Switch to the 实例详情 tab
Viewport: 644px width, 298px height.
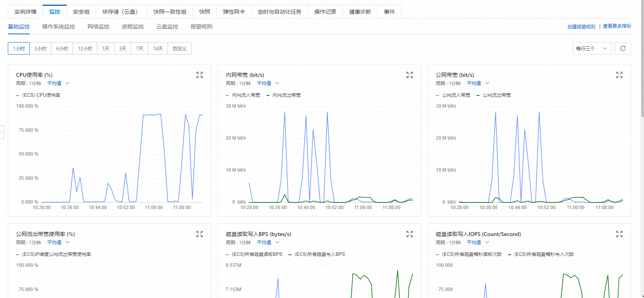[25, 12]
